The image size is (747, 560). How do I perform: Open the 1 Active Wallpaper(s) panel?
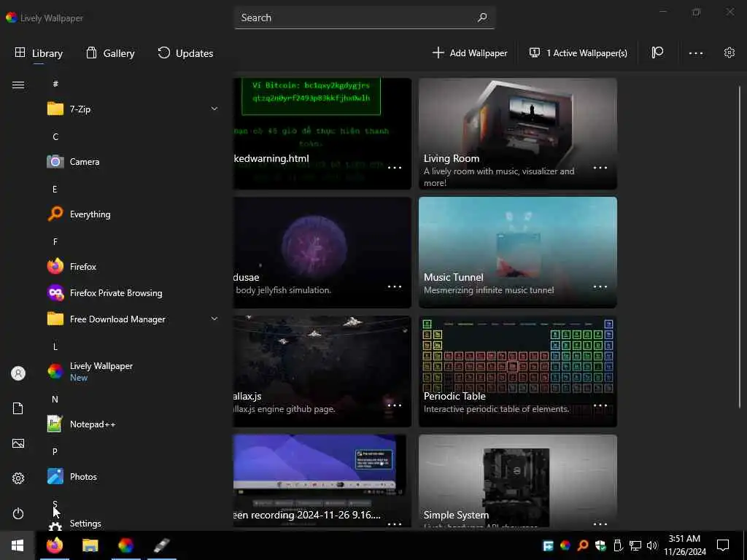pos(578,52)
